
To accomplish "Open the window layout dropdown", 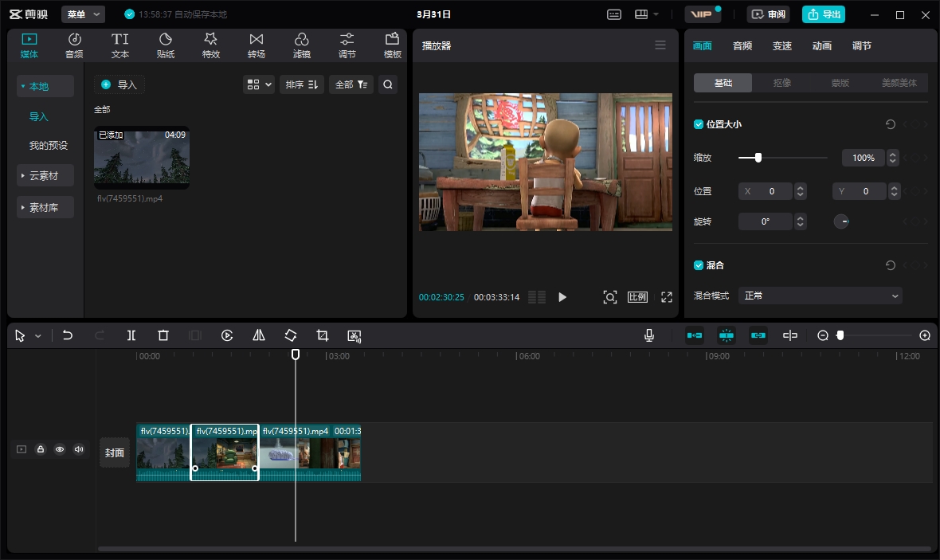I will tap(647, 14).
